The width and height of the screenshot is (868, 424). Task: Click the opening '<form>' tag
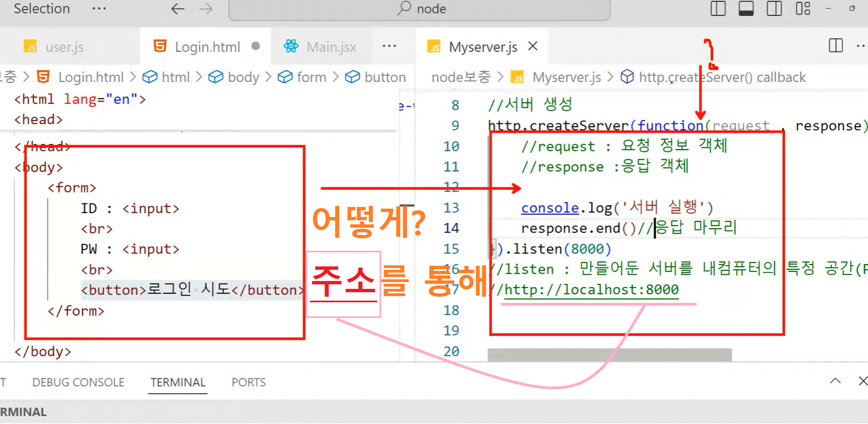coord(72,188)
